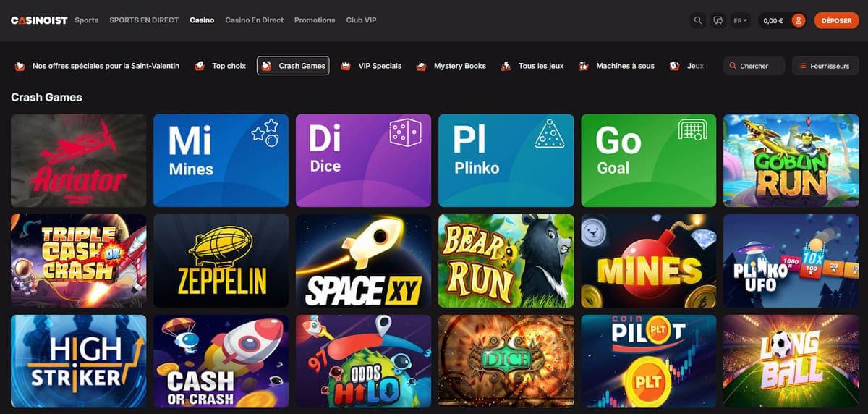The height and width of the screenshot is (414, 868).
Task: Go to the Sports section
Action: 87,20
